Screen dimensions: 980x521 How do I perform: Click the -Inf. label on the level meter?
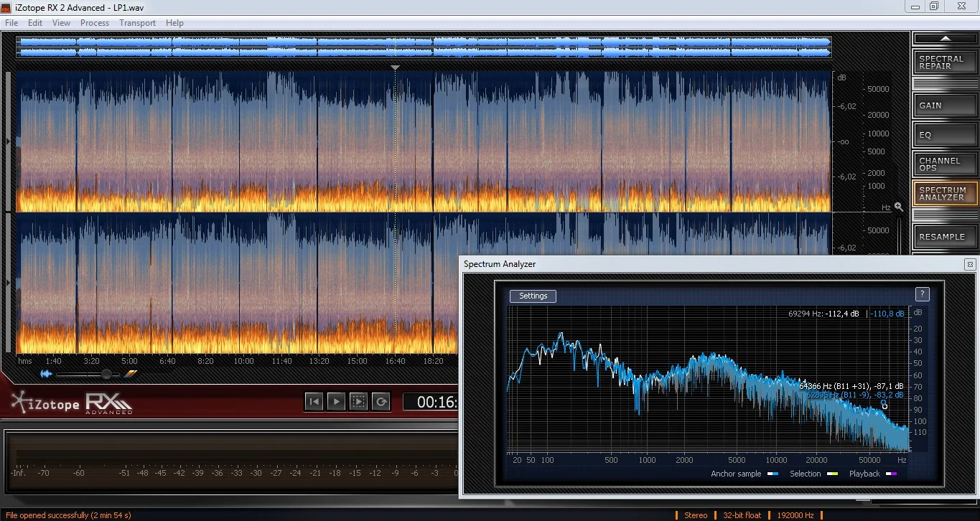[19, 473]
